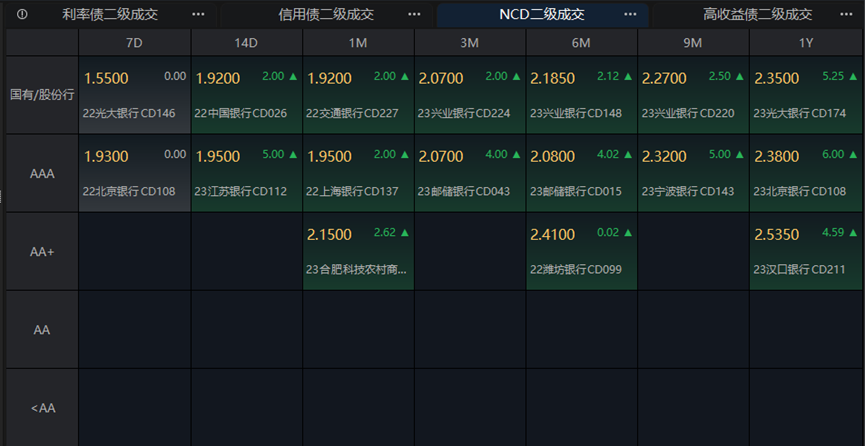This screenshot has width=865, height=446.
Task: Click the 2.1500 yield value
Action: click(x=329, y=236)
